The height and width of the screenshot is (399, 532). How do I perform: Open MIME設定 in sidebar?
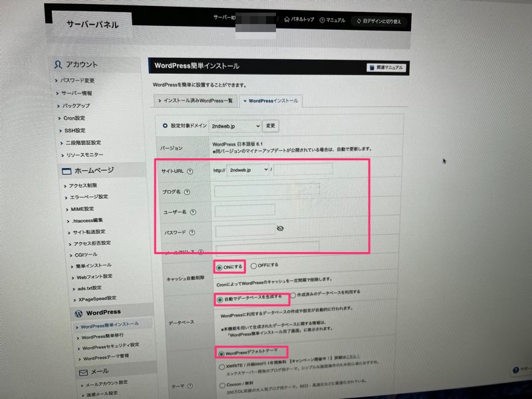(82, 209)
